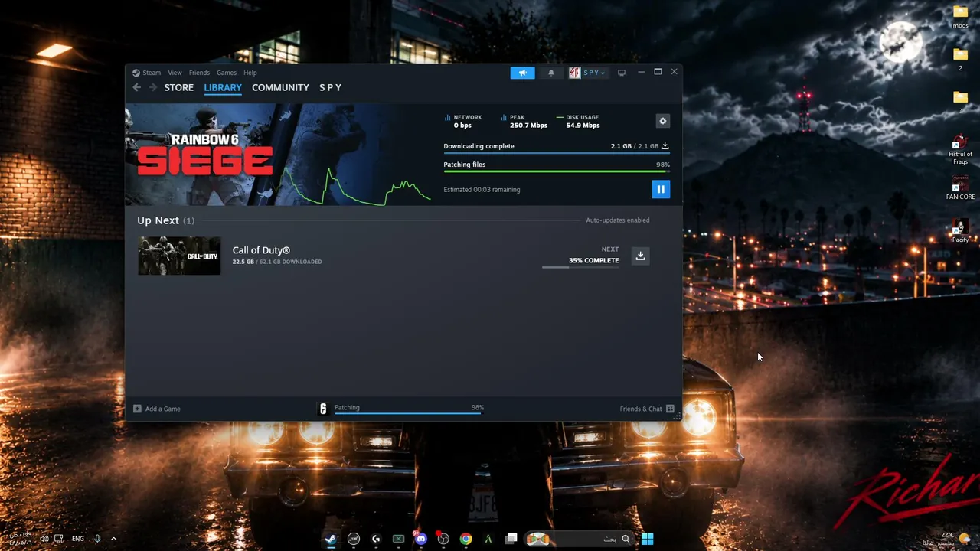Click the Call of Duty® title

261,250
